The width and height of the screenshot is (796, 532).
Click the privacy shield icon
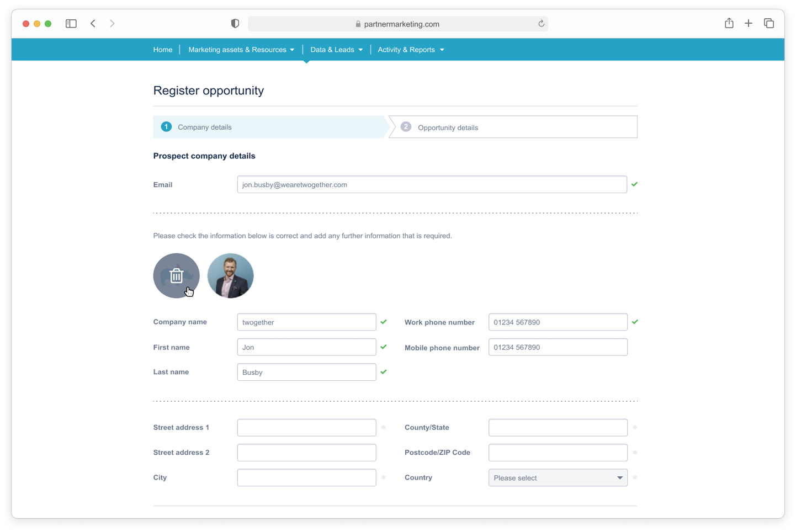[235, 24]
